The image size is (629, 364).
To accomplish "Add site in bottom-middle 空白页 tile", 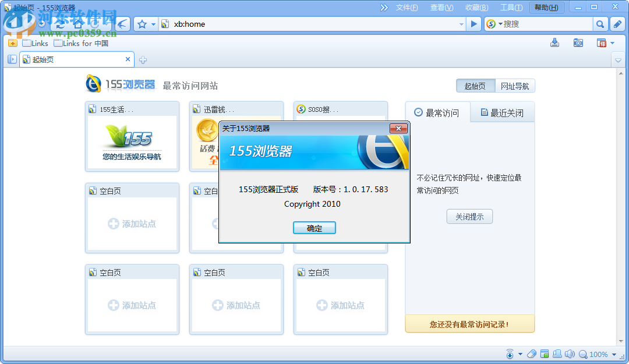I will (x=236, y=305).
